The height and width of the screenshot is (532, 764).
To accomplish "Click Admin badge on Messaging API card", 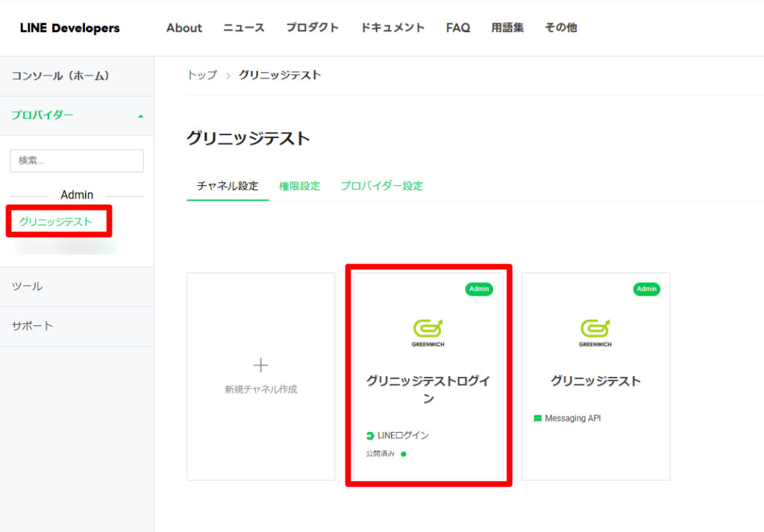I will point(647,289).
